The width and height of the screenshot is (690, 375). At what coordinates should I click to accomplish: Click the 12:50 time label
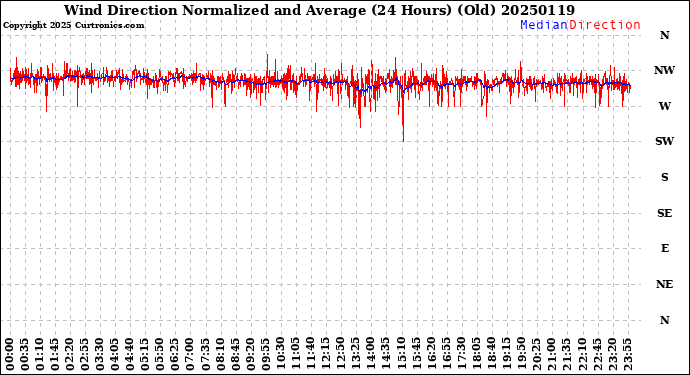(x=341, y=354)
